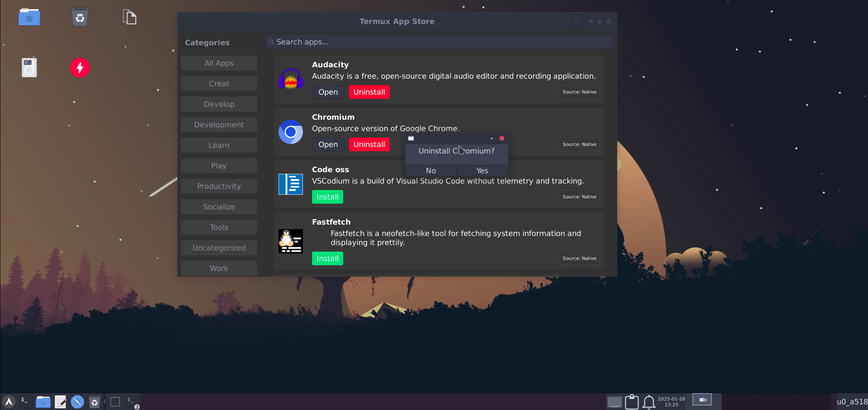The image size is (868, 410).
Task: Click Source: Native label on Chromium card
Action: 579,144
